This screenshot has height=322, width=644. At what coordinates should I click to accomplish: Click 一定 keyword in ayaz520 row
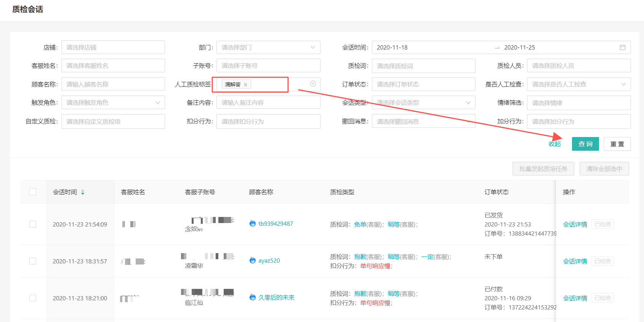(427, 257)
